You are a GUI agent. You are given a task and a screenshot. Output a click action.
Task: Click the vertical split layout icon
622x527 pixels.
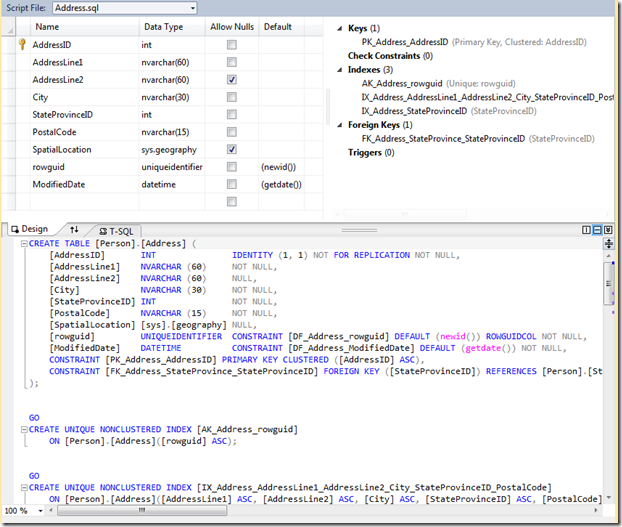coord(586,230)
